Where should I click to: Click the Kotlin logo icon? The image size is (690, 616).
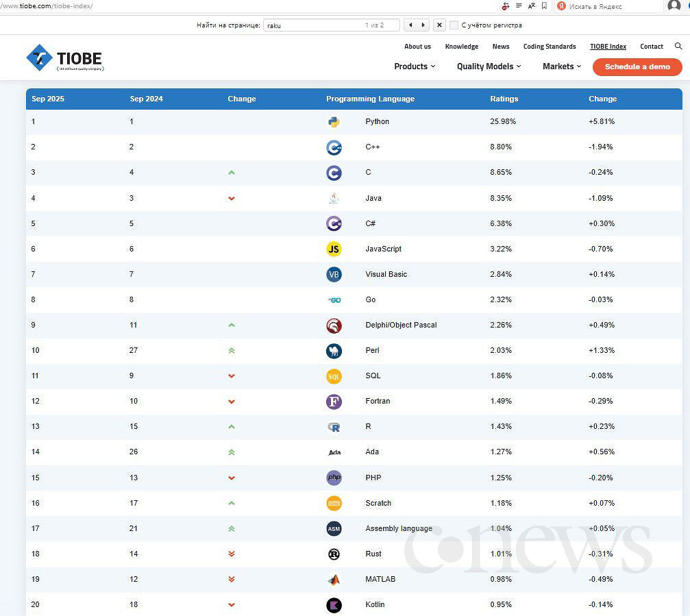pyautogui.click(x=334, y=606)
